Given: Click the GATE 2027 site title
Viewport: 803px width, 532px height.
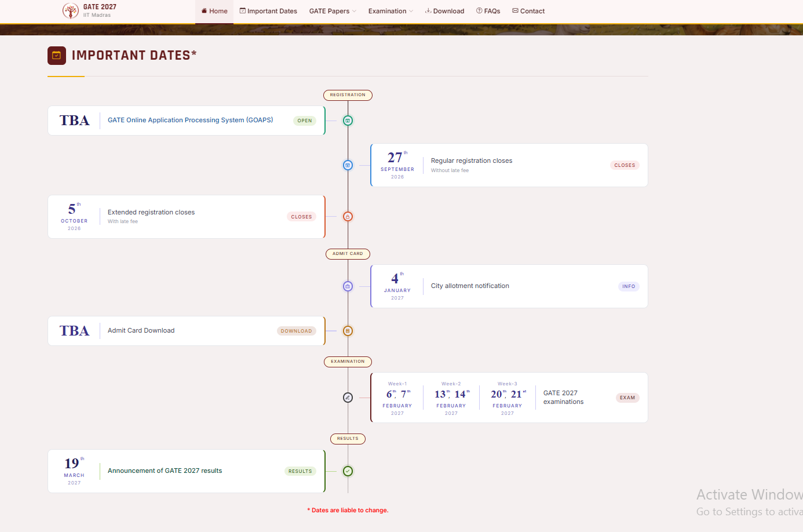Looking at the screenshot, I should point(100,7).
